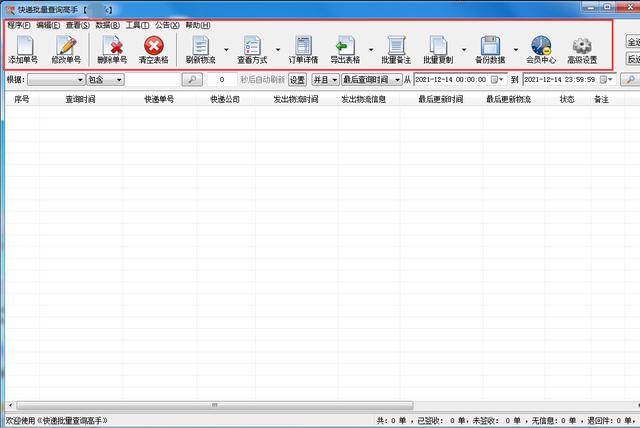Click the 备份数据 floppy disk icon
The image size is (640, 428).
point(490,45)
